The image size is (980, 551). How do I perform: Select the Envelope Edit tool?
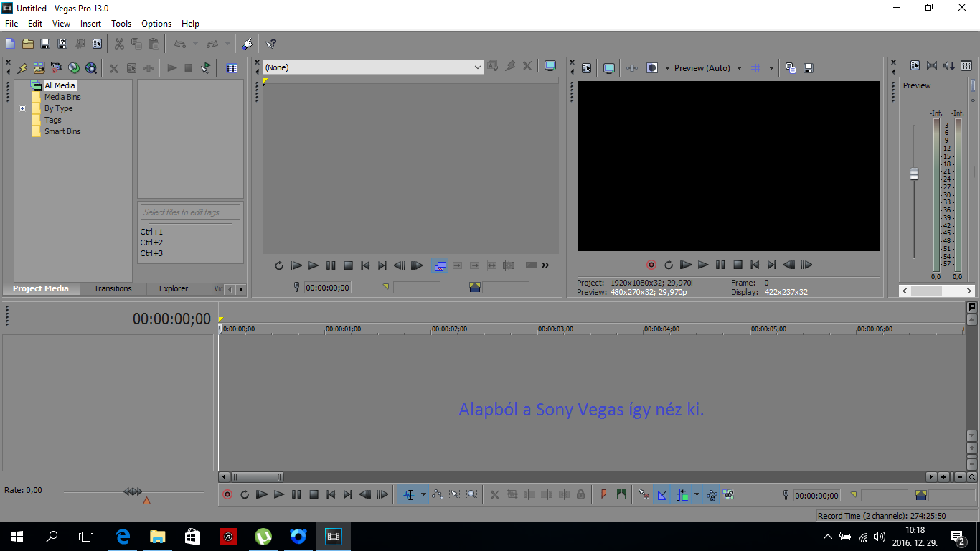[x=437, y=494]
